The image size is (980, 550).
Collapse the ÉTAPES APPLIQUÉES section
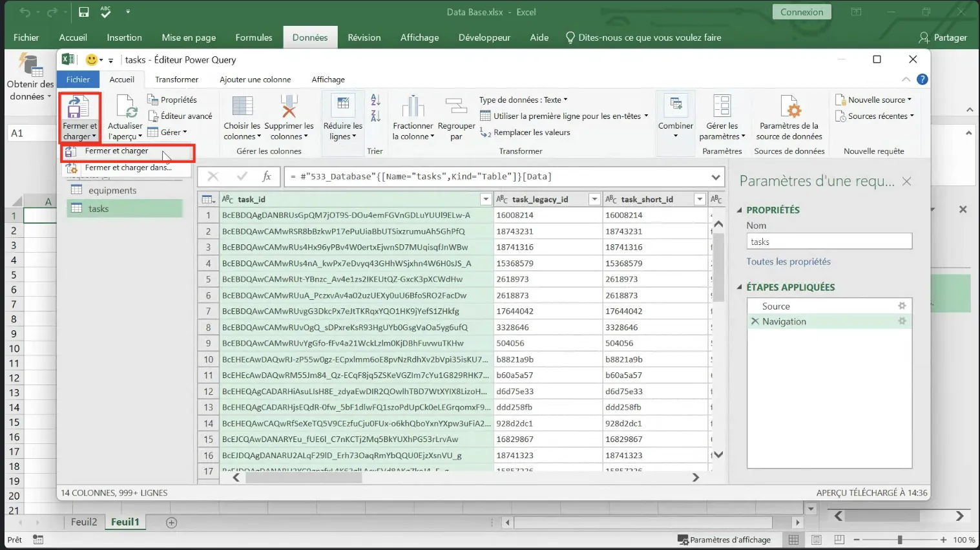[x=740, y=287]
